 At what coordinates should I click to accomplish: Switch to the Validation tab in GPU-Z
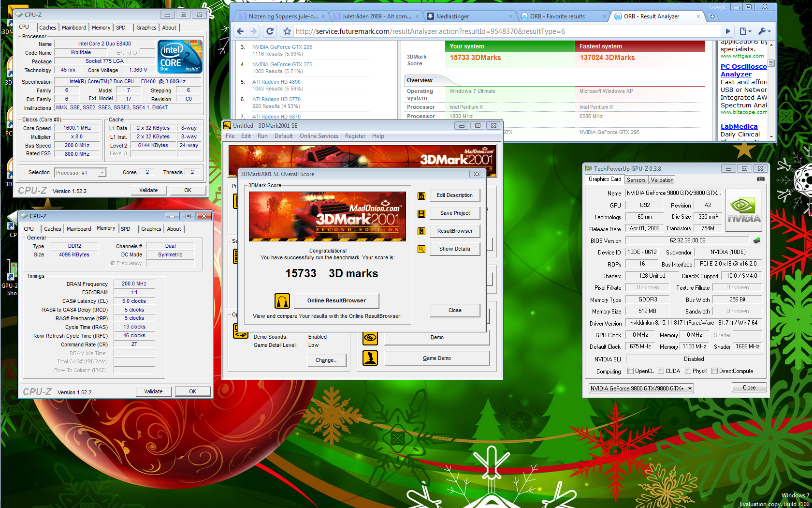pos(662,179)
